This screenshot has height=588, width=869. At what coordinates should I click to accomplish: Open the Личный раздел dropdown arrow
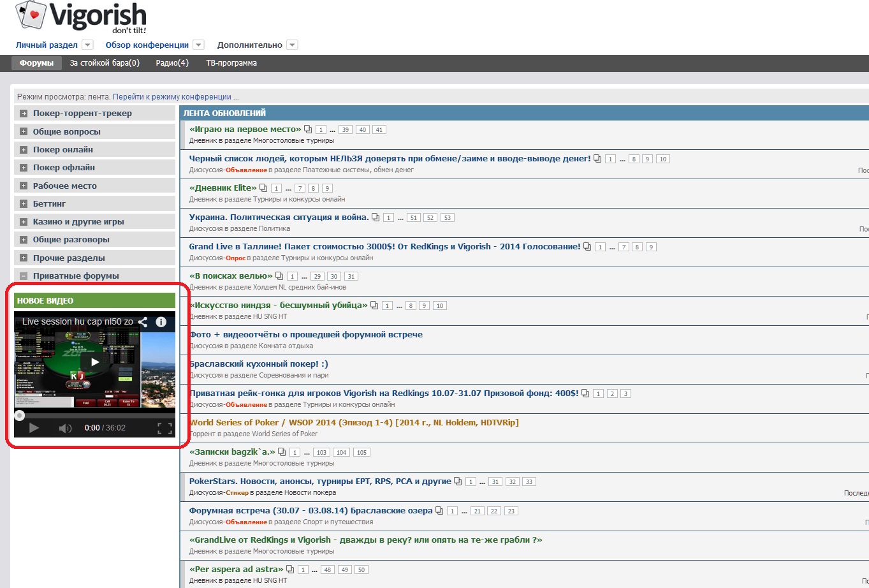[87, 45]
